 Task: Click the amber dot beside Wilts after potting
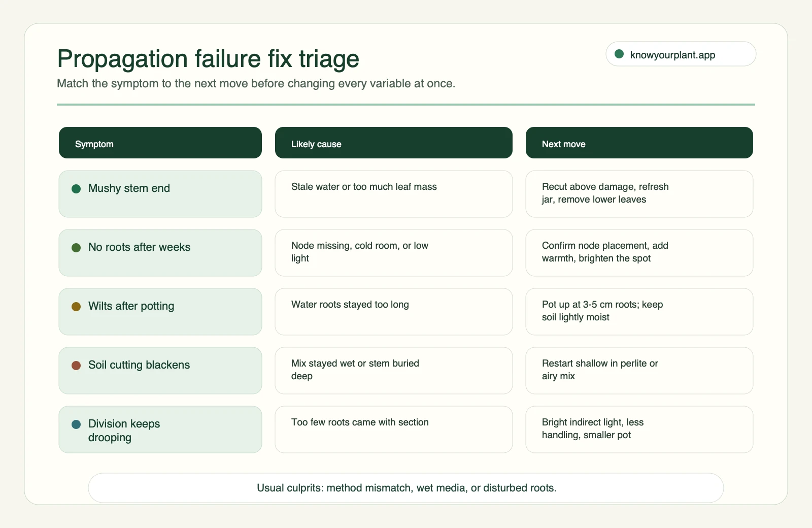point(76,307)
